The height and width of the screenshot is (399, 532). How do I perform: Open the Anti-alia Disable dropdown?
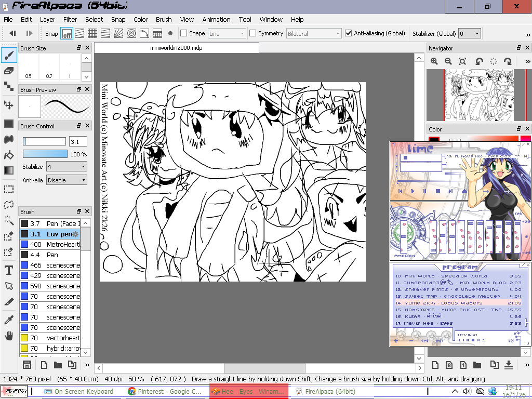pos(66,180)
